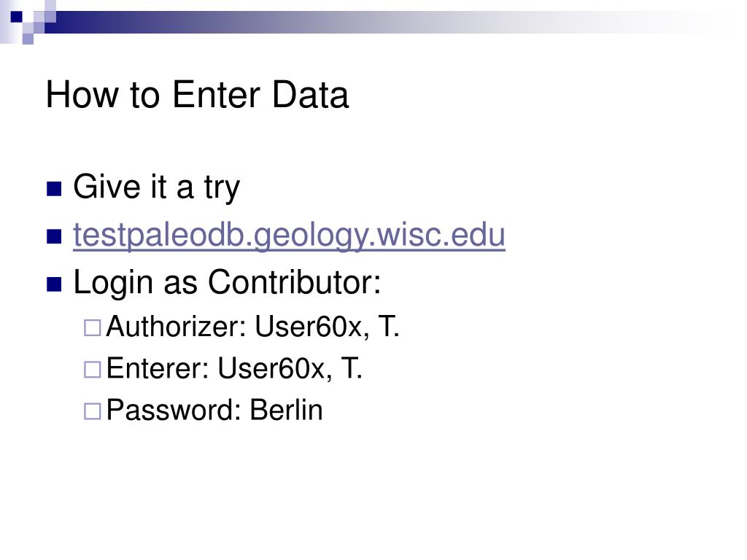This screenshot has width=747, height=560.
Task: Open the testpaleodb.geology.wisc.edu link
Action: coord(289,236)
